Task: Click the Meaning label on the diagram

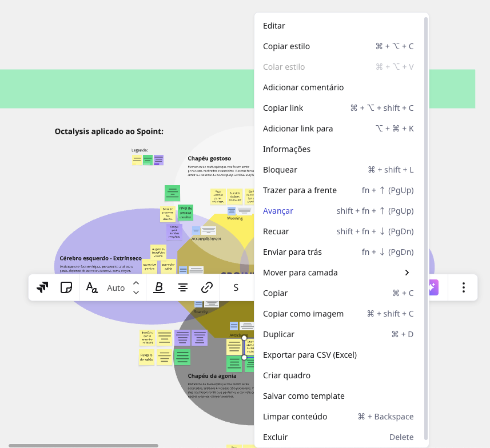Action: tap(235, 218)
